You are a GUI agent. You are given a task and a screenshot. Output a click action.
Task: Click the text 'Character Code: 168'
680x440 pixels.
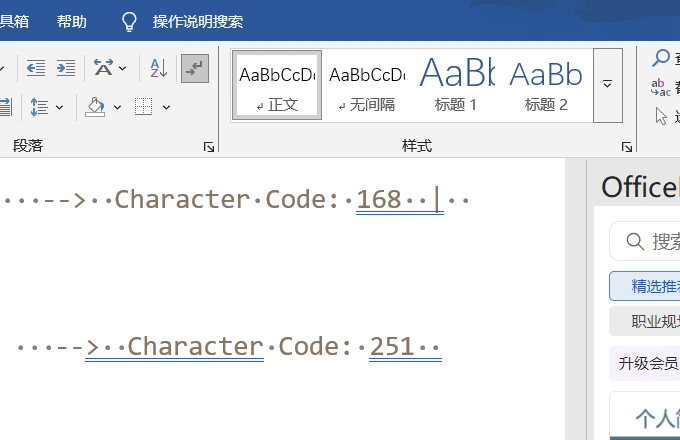(x=258, y=199)
